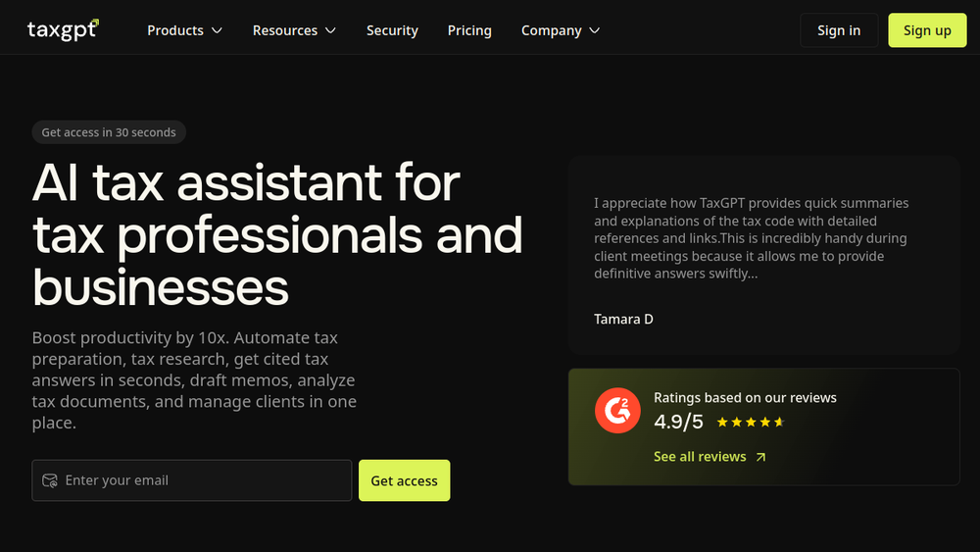Open the Products menu
The image size is (980, 552).
coord(185,30)
